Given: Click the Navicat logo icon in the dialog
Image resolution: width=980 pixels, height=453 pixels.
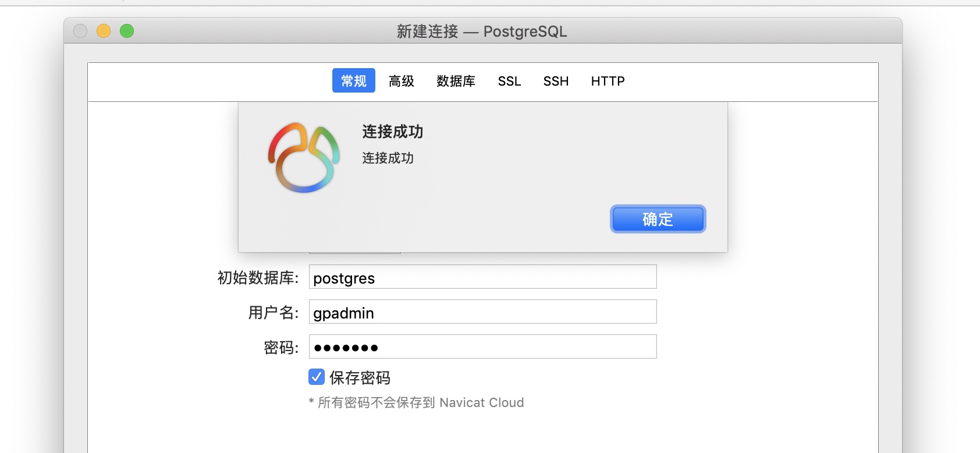Looking at the screenshot, I should [x=304, y=157].
